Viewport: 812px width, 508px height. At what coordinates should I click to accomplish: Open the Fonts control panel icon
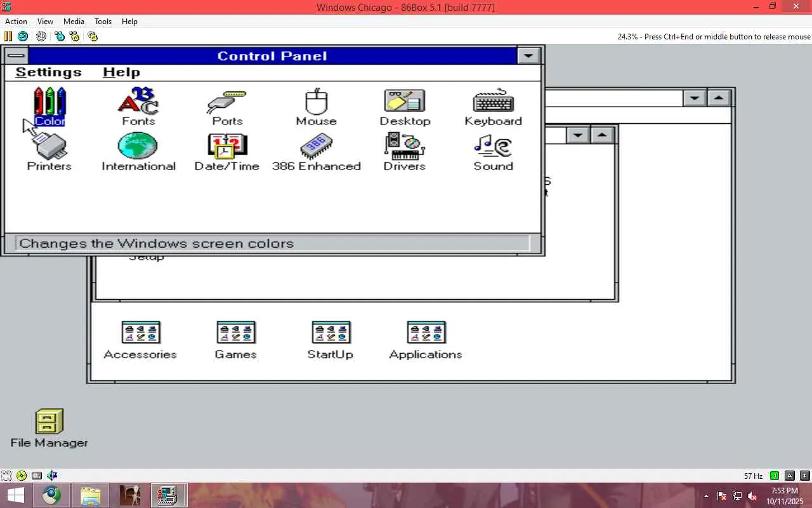(x=138, y=107)
